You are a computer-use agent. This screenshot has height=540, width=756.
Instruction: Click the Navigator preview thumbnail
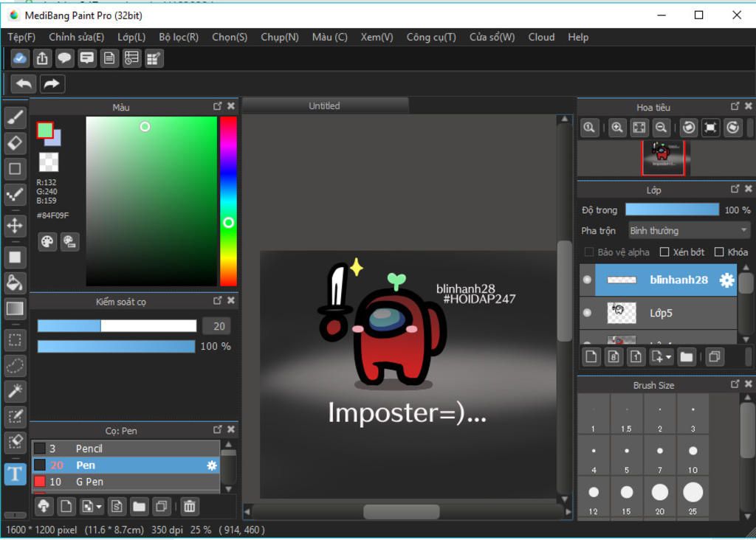pos(664,158)
